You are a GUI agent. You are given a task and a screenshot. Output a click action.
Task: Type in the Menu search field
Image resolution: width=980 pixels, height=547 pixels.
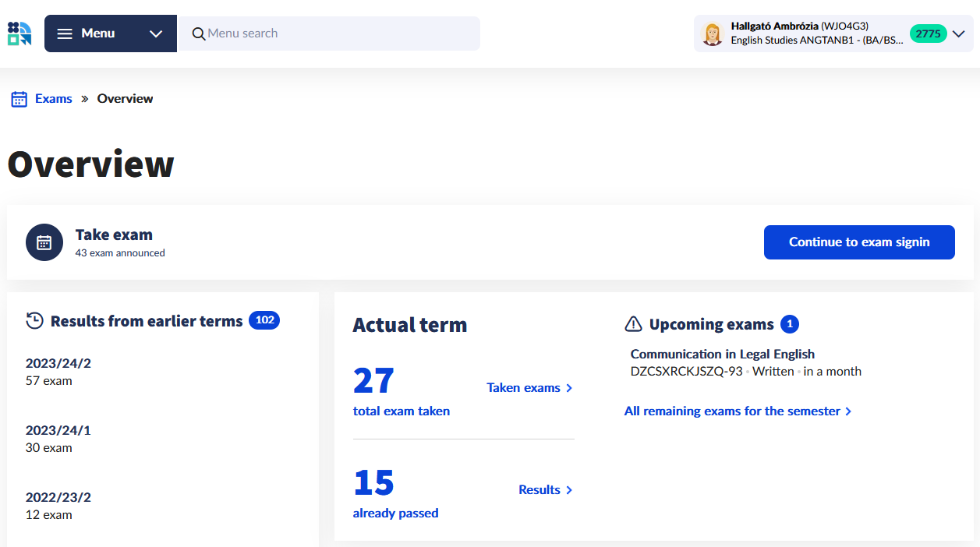point(335,34)
